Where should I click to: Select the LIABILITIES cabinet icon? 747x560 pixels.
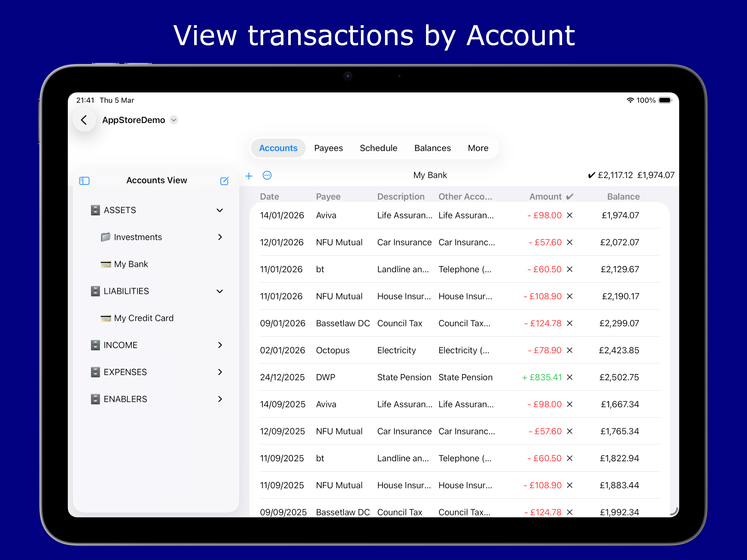pos(95,291)
